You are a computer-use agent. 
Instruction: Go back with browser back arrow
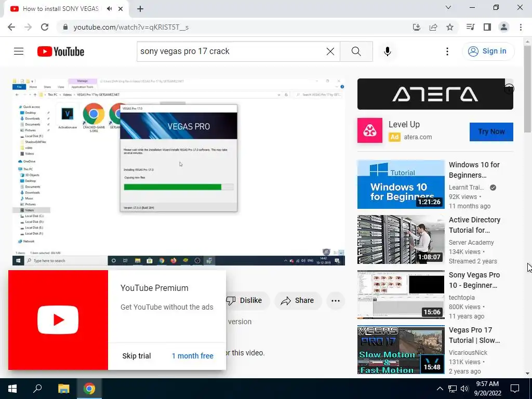tap(11, 27)
